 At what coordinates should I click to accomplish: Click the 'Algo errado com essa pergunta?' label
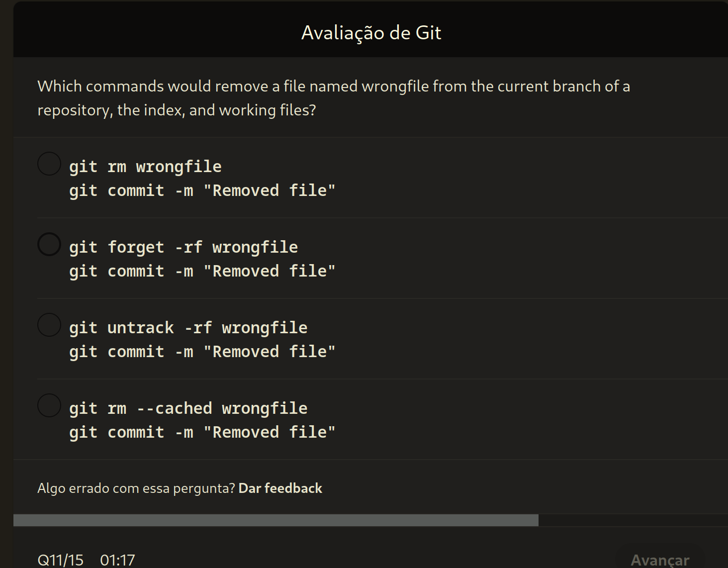pos(137,488)
